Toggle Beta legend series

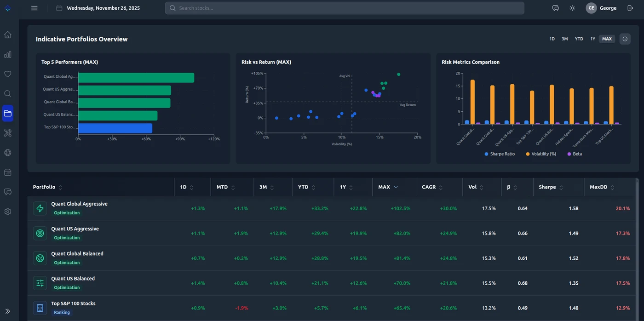click(575, 154)
